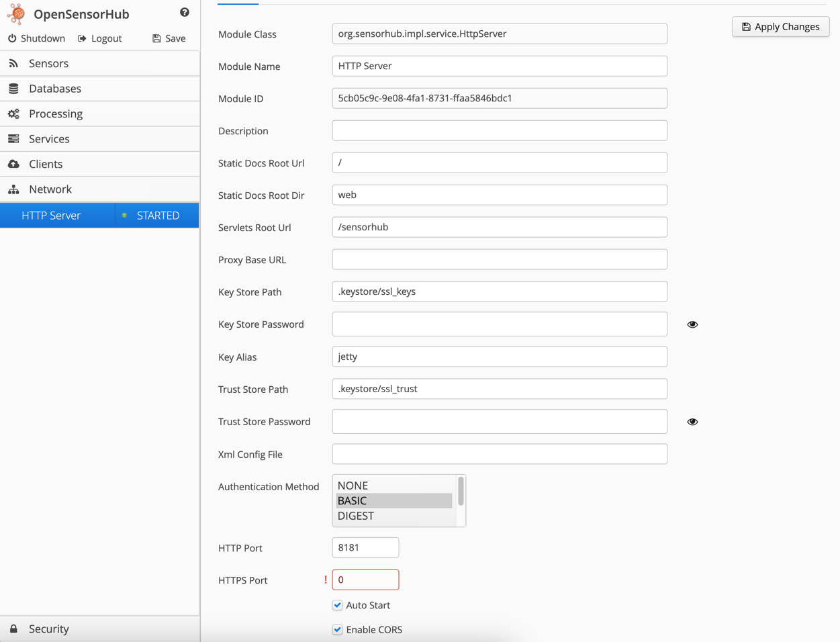Open the Sensors section
The image size is (840, 642).
point(48,63)
